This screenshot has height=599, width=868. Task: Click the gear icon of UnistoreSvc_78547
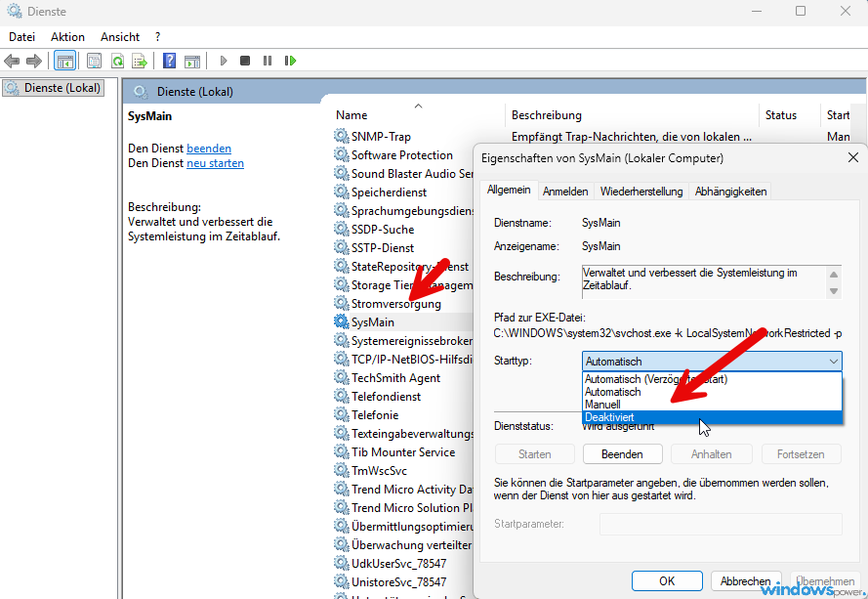pos(341,581)
